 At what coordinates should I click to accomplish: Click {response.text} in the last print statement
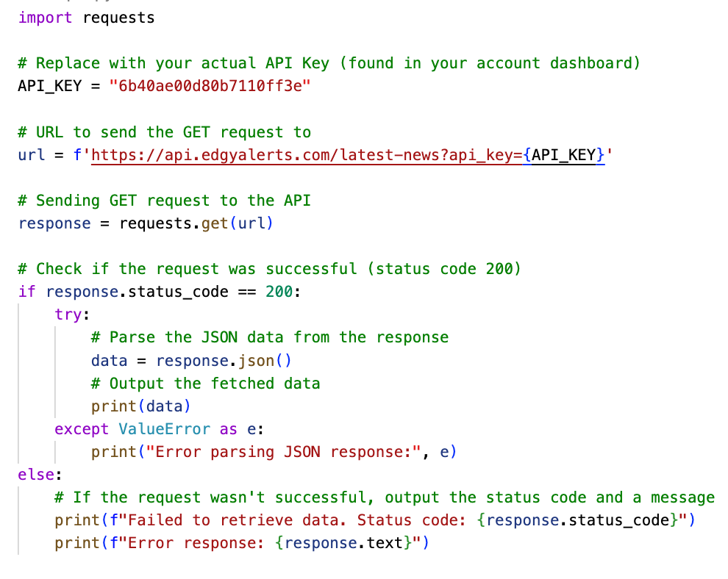point(343,543)
